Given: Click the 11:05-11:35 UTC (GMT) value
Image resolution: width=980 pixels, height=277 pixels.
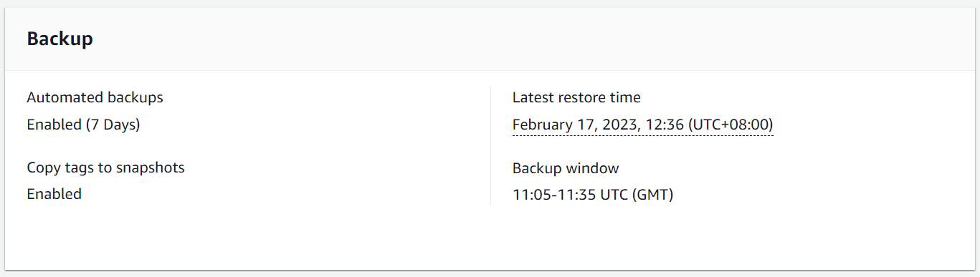Looking at the screenshot, I should point(593,194).
